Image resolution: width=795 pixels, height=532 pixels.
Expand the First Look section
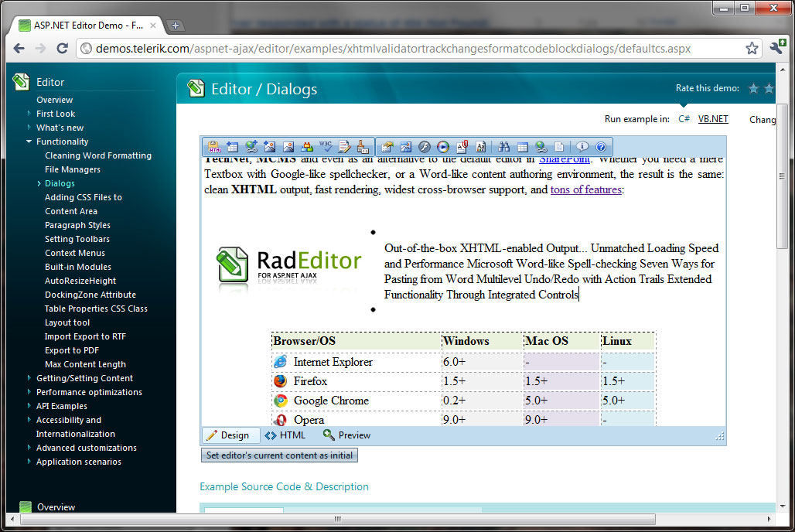[29, 114]
